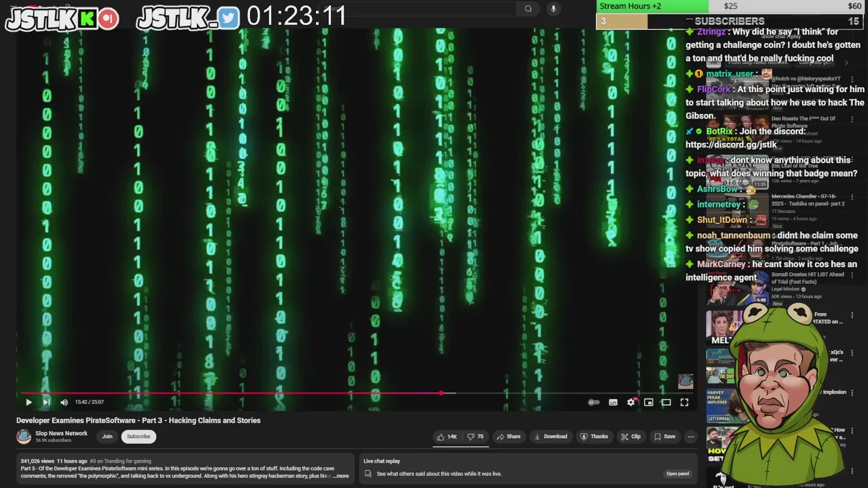Download the video
This screenshot has width=868, height=488.
point(551,436)
